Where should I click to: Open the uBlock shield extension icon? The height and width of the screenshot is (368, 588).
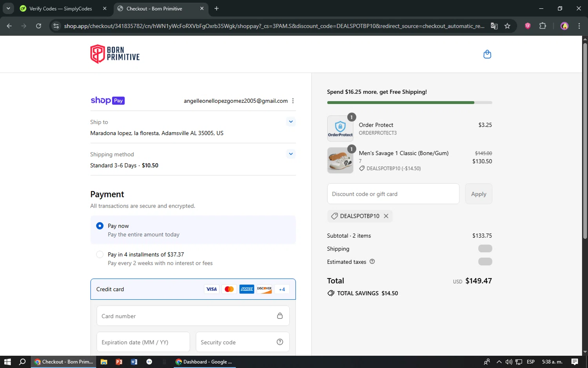528,26
